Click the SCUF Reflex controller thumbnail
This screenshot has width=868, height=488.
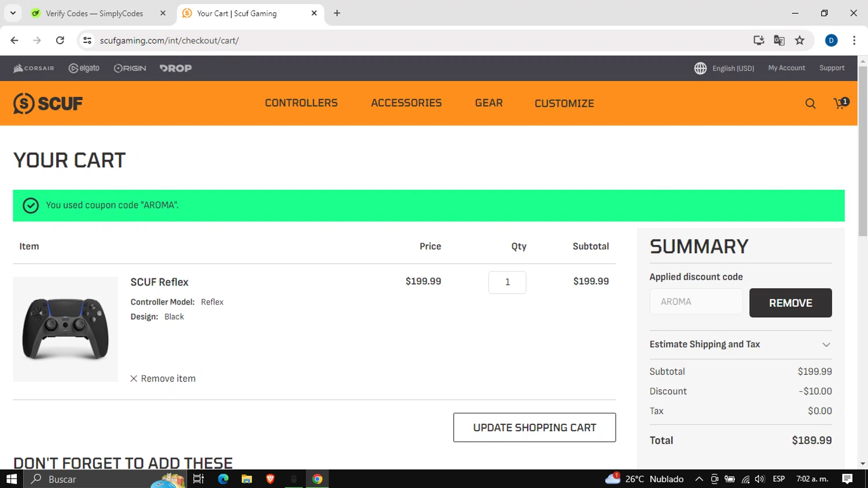pyautogui.click(x=65, y=329)
